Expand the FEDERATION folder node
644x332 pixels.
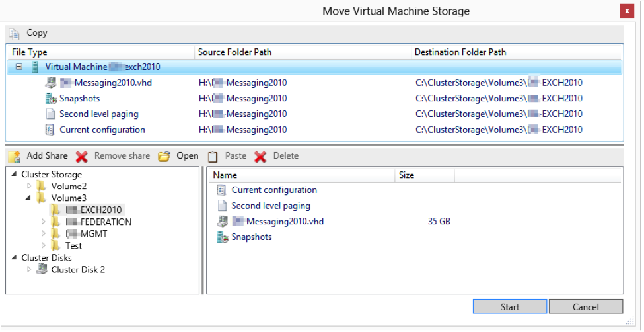pos(43,222)
